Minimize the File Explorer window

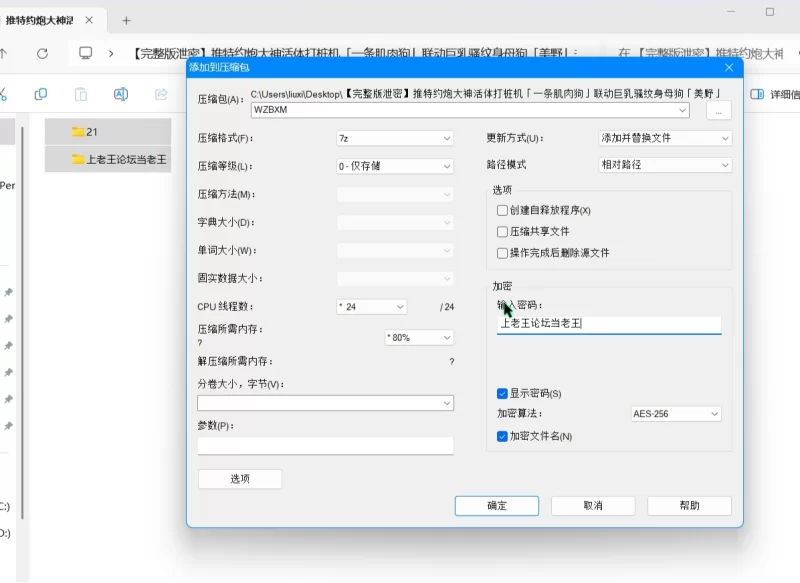pyautogui.click(x=731, y=12)
